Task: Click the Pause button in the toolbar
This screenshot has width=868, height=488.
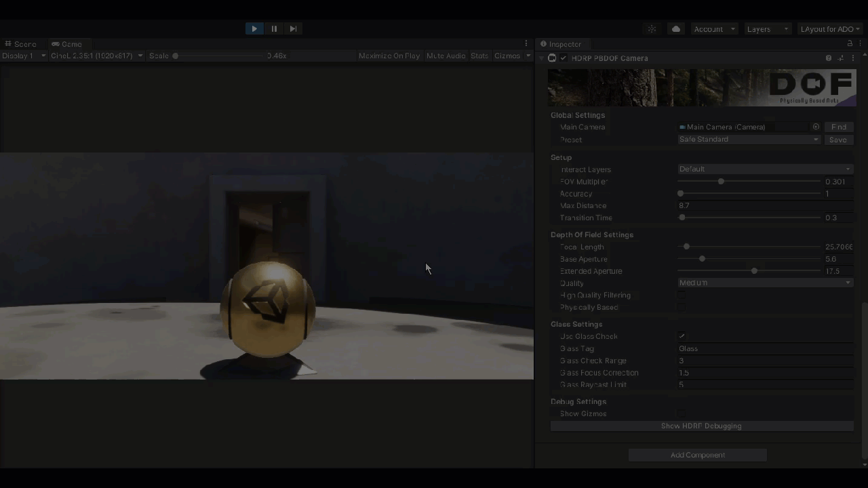Action: [x=274, y=28]
